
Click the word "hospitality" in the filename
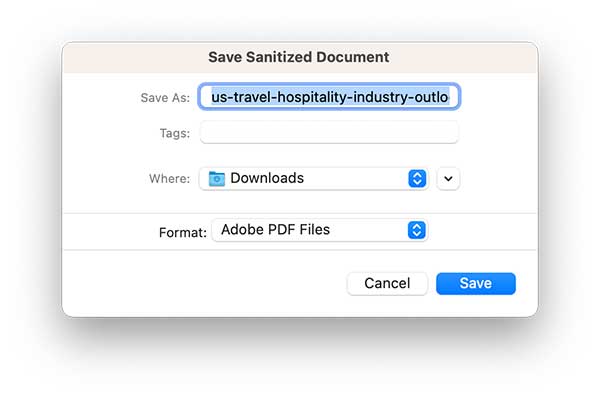click(311, 97)
